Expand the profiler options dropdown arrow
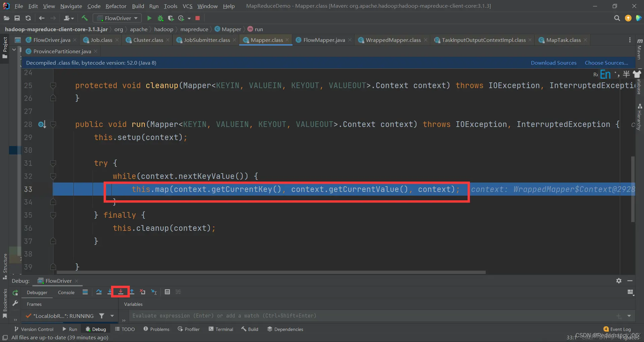Image resolution: width=644 pixels, height=342 pixels. tap(189, 18)
